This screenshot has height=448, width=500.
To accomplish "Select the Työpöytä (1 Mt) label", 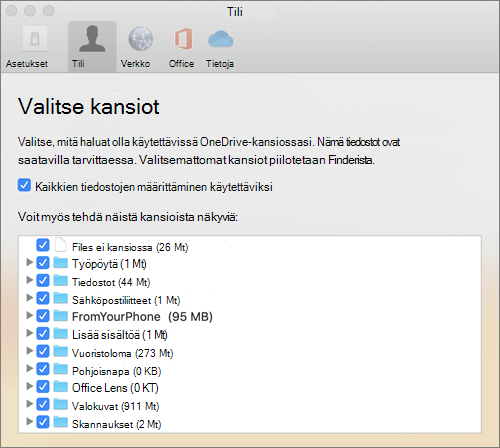I will [x=109, y=264].
